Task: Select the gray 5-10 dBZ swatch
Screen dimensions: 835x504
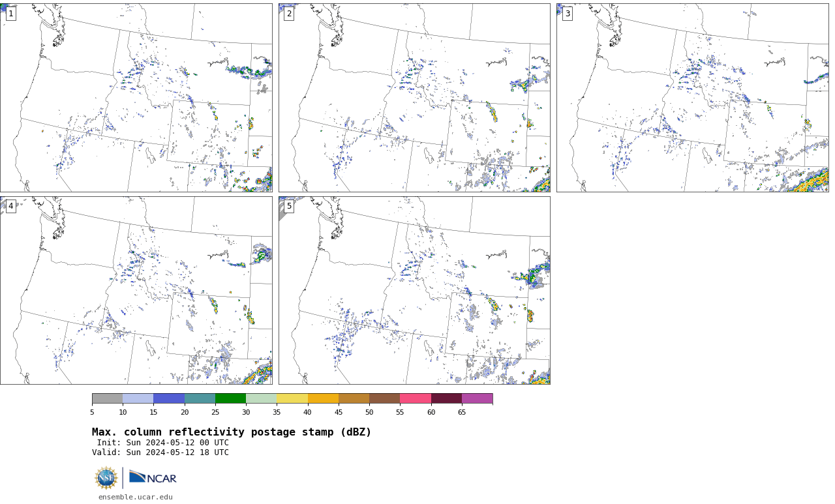Action: [107, 398]
